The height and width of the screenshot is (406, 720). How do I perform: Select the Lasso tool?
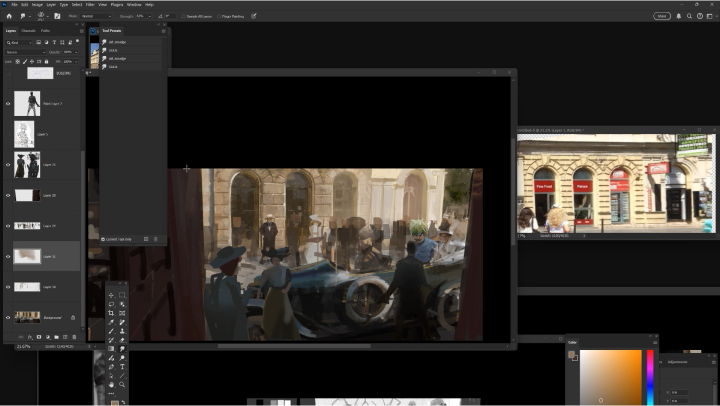pos(111,304)
